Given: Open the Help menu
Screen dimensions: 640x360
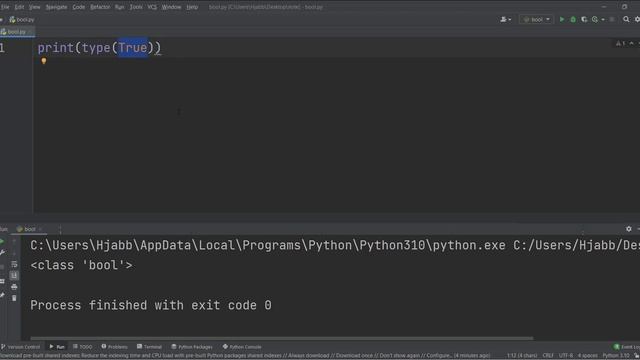Looking at the screenshot, I should 192,7.
